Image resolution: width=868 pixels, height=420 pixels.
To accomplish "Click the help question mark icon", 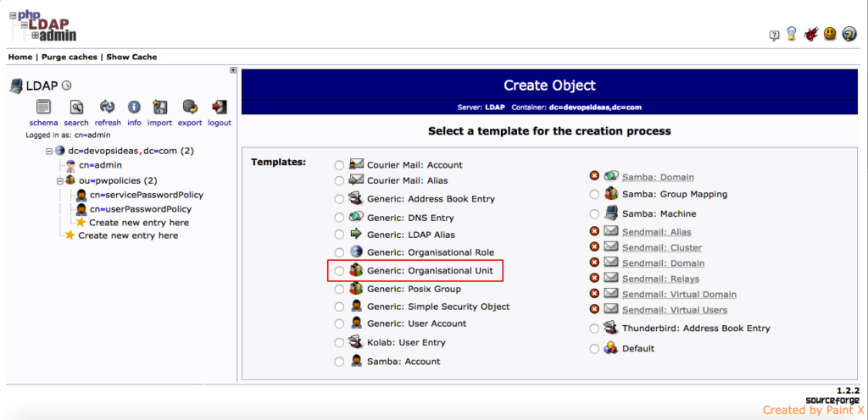I will 849,35.
